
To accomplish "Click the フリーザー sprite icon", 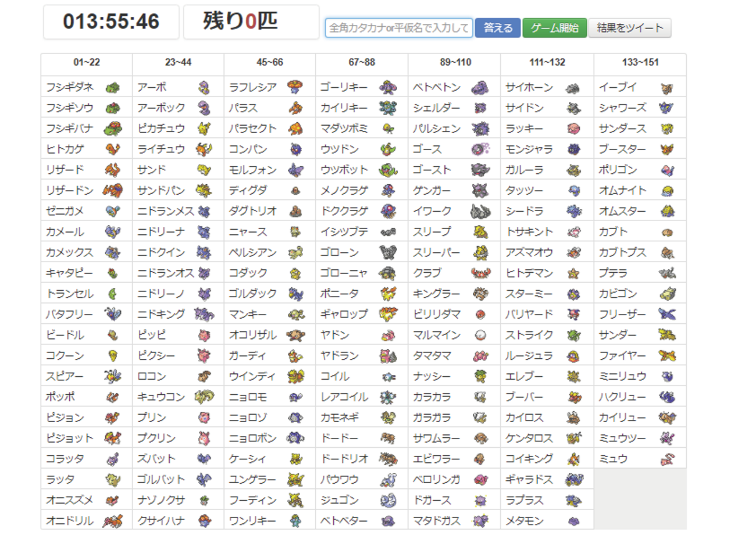I will click(666, 314).
